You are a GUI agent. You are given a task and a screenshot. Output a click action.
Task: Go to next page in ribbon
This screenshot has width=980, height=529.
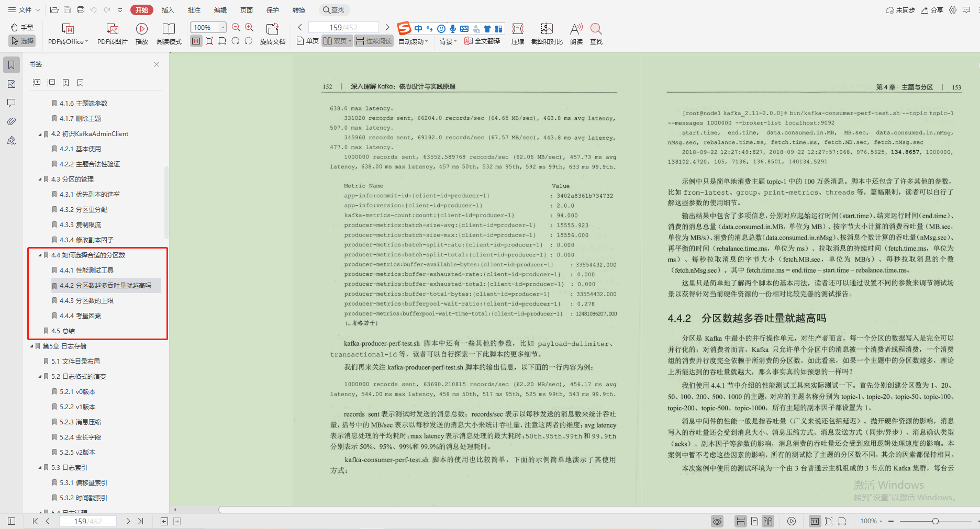click(x=387, y=27)
